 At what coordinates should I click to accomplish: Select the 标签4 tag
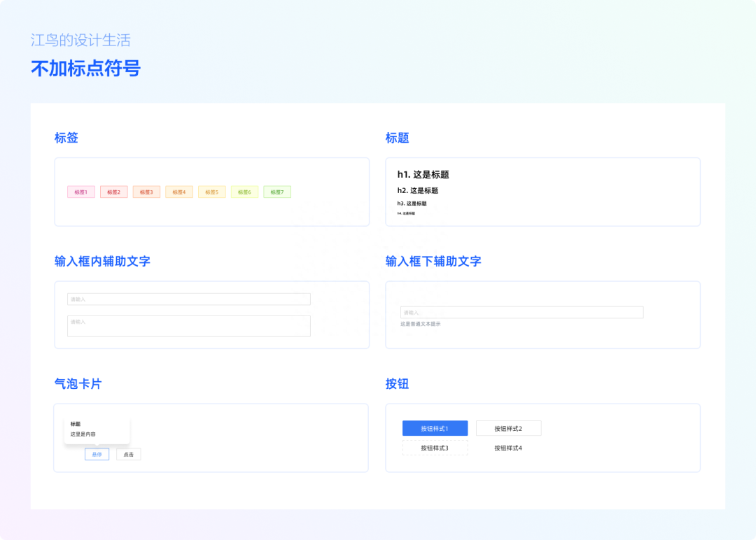click(178, 192)
